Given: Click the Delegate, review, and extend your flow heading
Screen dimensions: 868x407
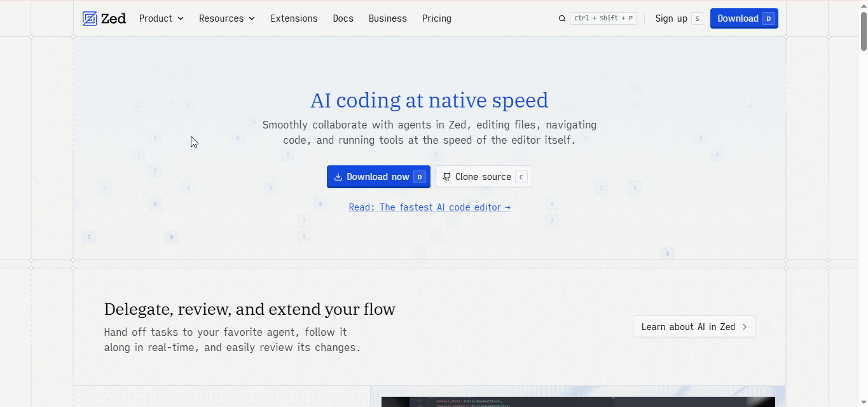Looking at the screenshot, I should (x=250, y=309).
